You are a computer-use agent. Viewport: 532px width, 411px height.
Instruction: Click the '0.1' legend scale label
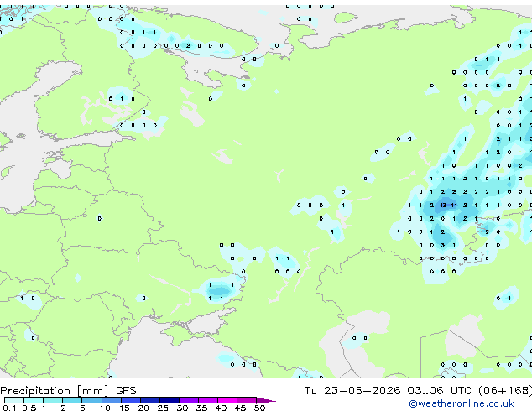point(9,408)
